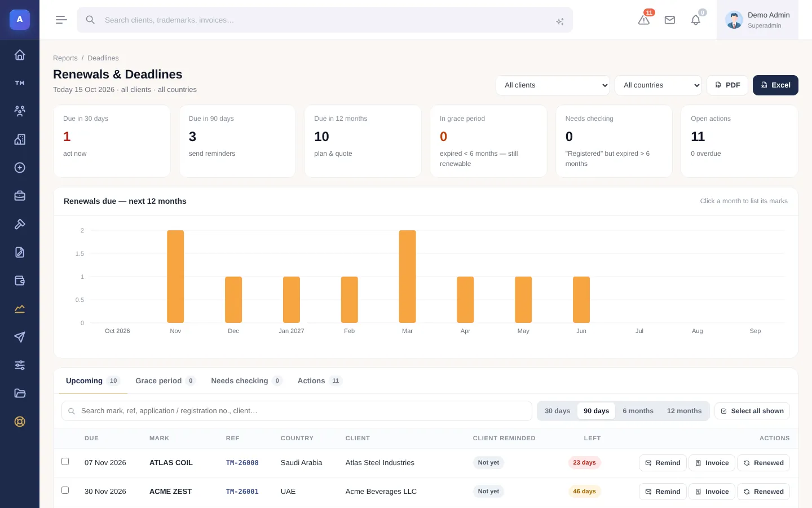
Task: Open the warning alerts icon with badge 11
Action: coord(644,20)
